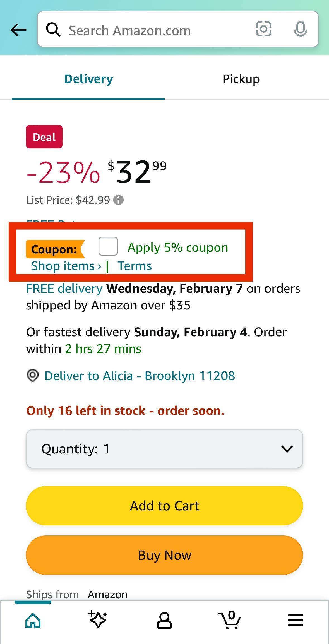Switch to the Pickup tab
Viewport: 329px width, 644px height.
(x=241, y=79)
